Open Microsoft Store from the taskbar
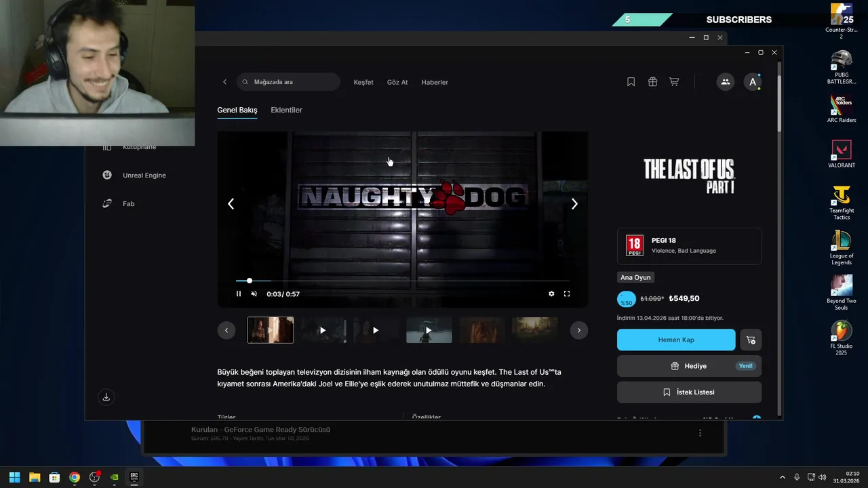Viewport: 868px width, 488px height. pyautogui.click(x=54, y=477)
